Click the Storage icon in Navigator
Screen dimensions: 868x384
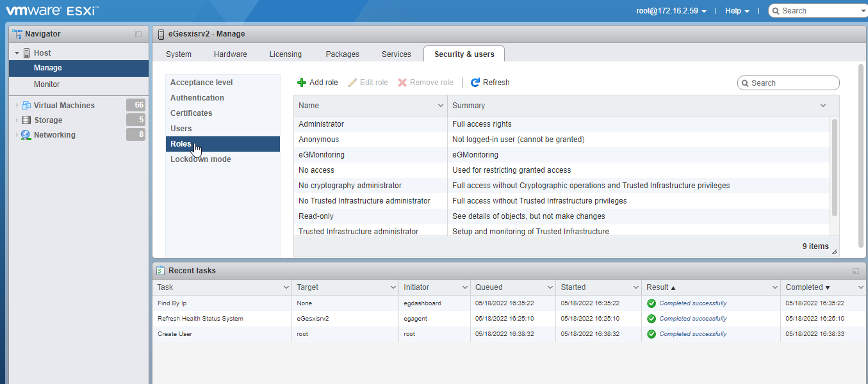(26, 120)
